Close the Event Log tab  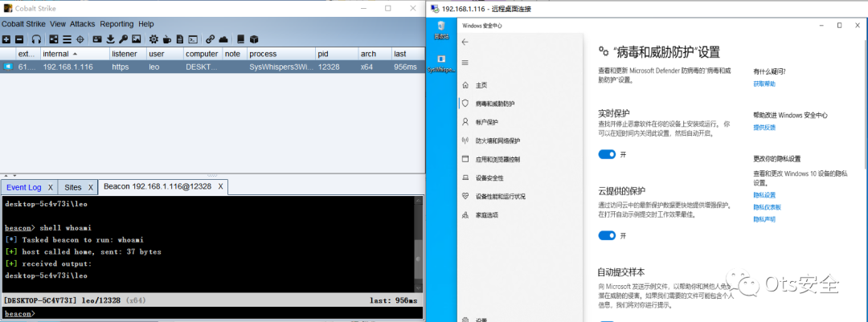[51, 187]
